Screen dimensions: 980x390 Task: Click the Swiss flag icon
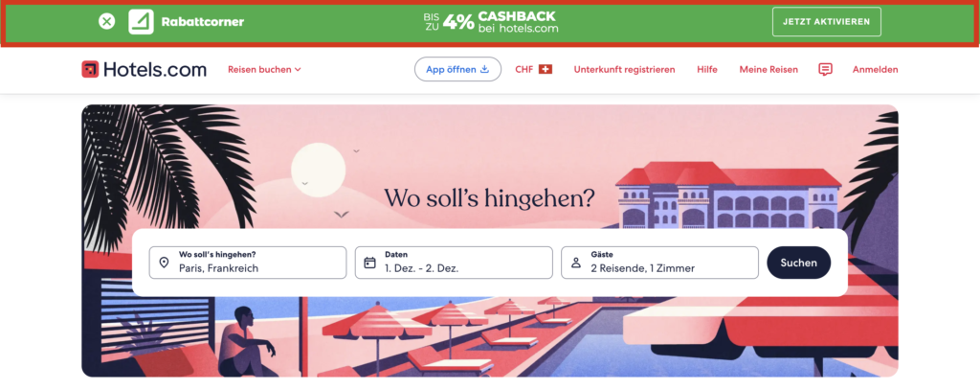tap(546, 70)
